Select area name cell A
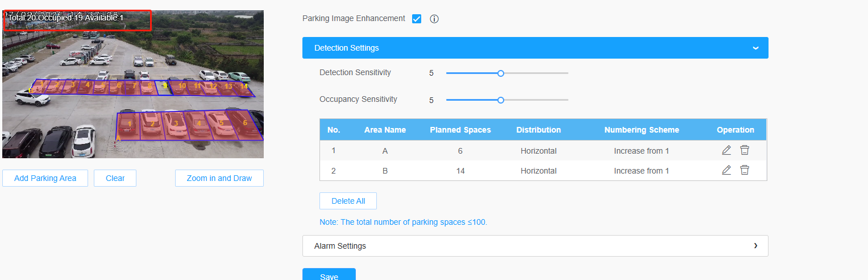Viewport: 868px width, 280px height. (385, 151)
